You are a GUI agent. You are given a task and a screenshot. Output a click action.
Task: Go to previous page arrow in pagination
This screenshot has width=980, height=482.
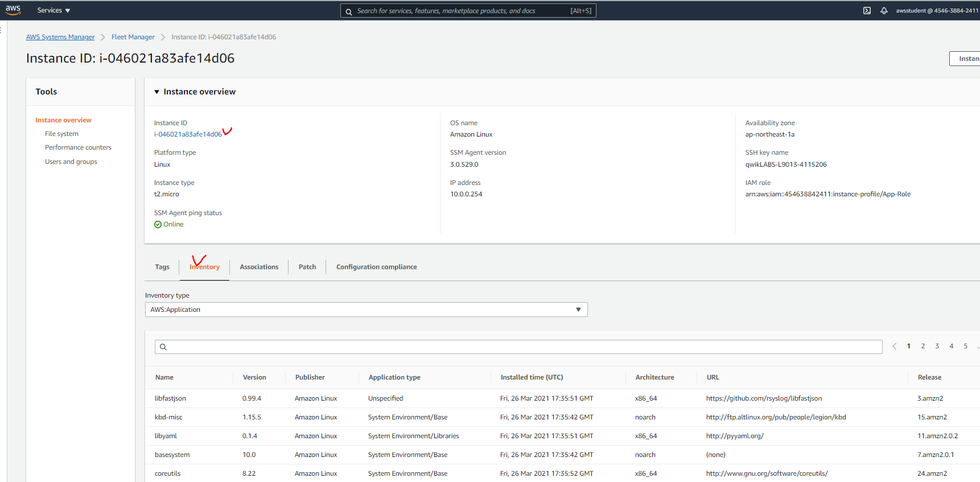pyautogui.click(x=895, y=346)
